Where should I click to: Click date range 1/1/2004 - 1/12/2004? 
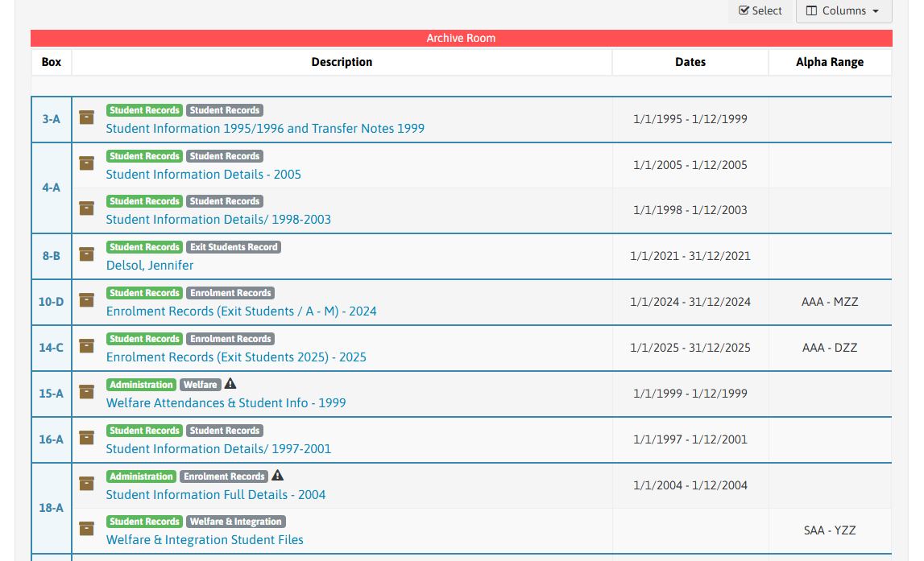pyautogui.click(x=690, y=485)
